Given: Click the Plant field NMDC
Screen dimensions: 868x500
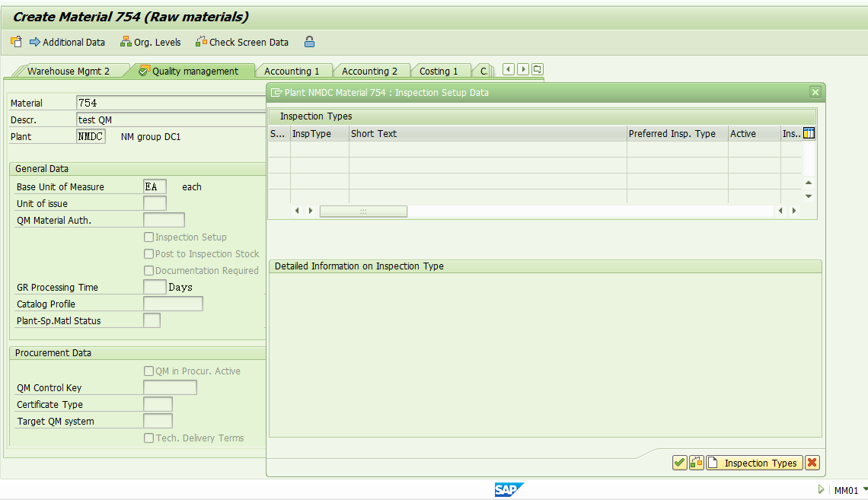Looking at the screenshot, I should tap(91, 137).
